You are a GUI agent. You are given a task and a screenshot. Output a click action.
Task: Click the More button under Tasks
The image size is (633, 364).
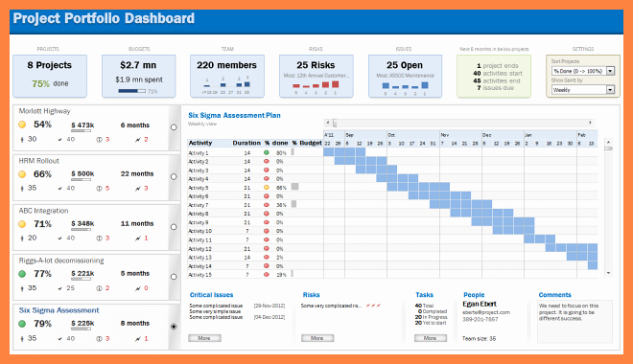pos(431,338)
